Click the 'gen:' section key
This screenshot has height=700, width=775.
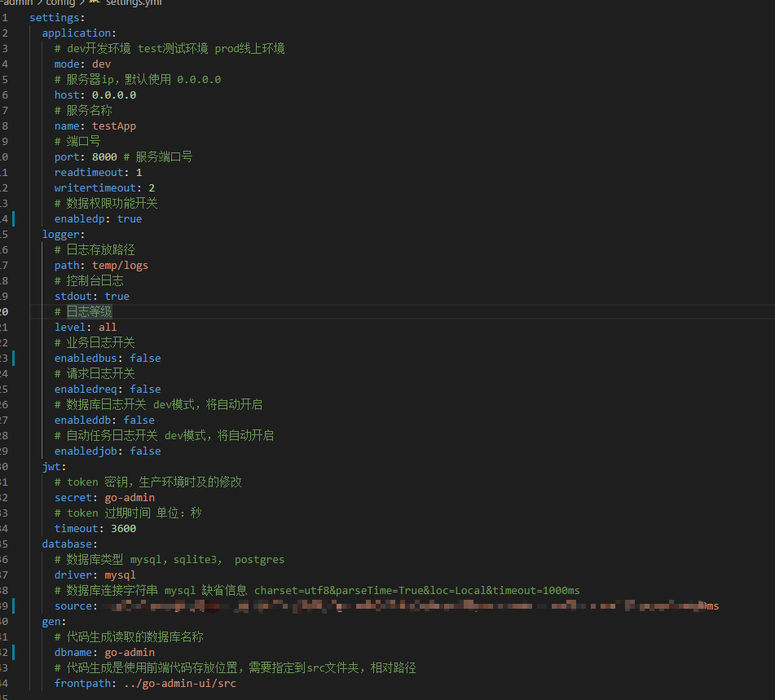pos(54,622)
